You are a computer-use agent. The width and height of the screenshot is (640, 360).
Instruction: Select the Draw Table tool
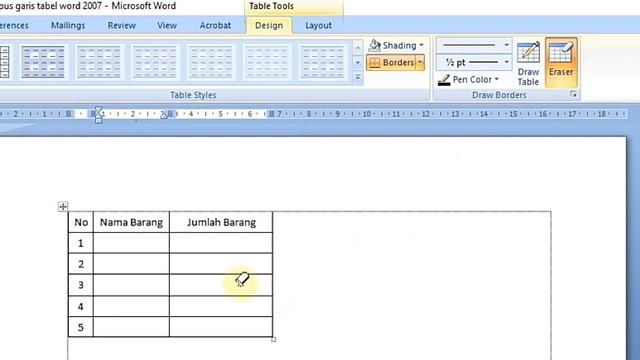(x=528, y=63)
